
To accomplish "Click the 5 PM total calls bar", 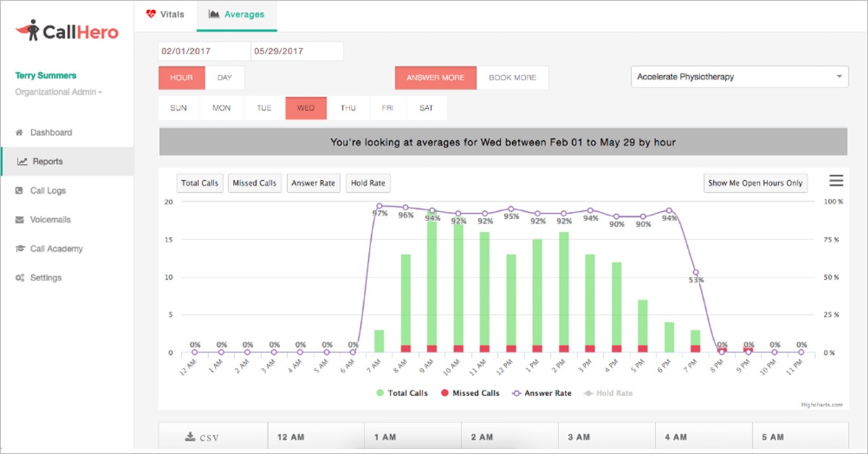I will click(x=642, y=322).
